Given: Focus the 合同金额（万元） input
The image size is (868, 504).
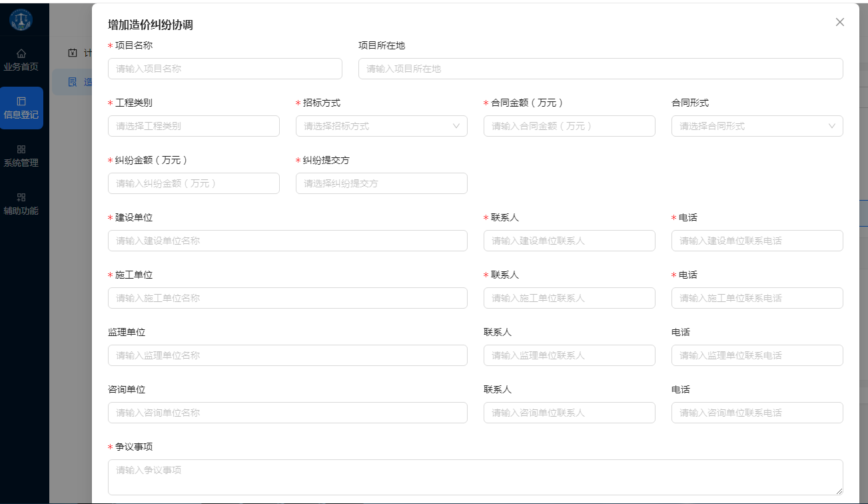Looking at the screenshot, I should coord(570,126).
